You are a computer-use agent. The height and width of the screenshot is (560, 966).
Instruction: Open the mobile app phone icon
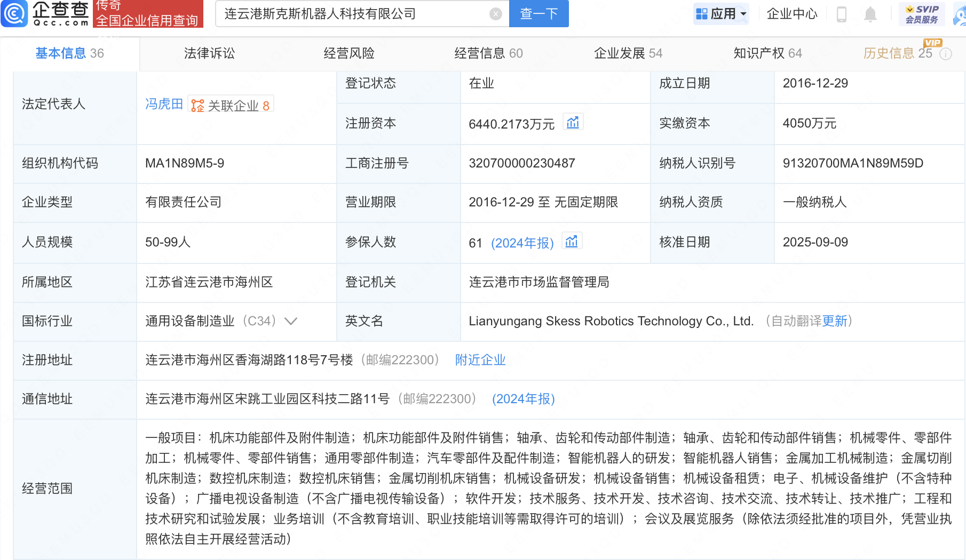coord(842,14)
